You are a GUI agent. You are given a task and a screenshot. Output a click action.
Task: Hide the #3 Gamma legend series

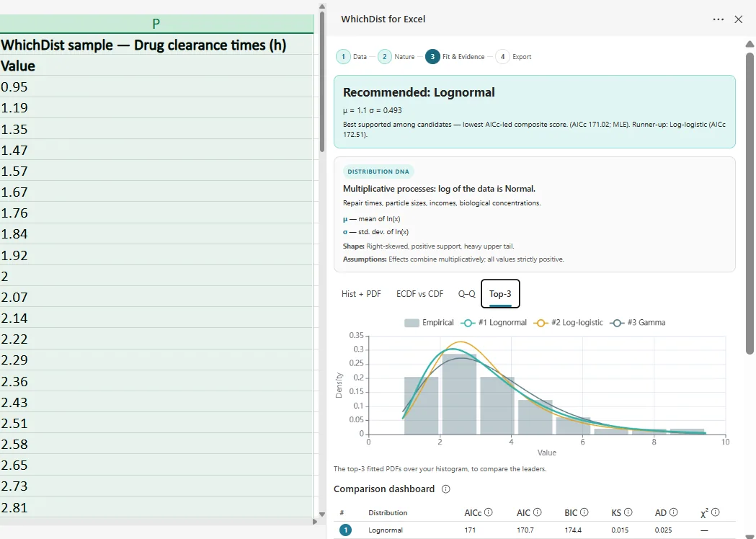click(637, 323)
